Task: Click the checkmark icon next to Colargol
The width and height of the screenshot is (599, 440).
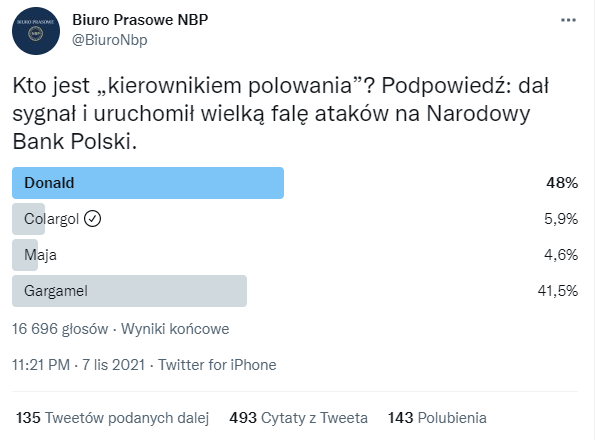Action: pyautogui.click(x=92, y=219)
